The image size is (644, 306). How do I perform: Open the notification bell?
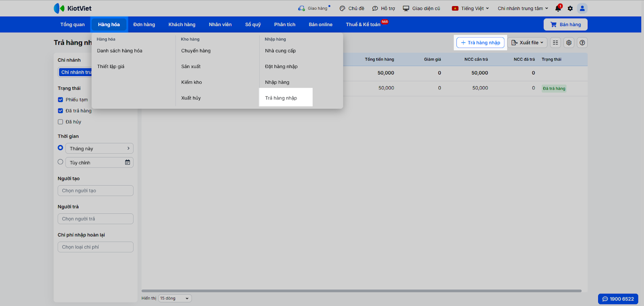(558, 8)
